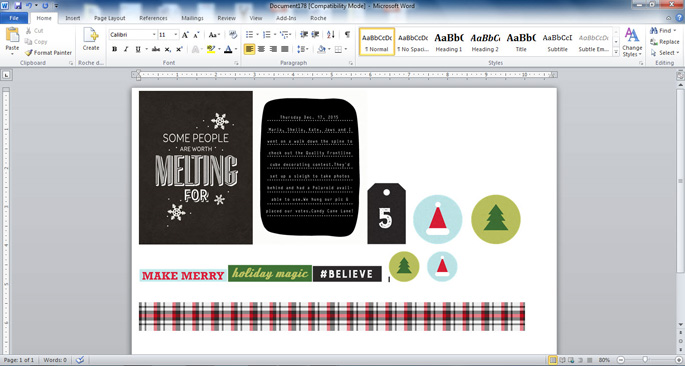Increase font size with Grow Font
The width and height of the screenshot is (685, 366).
coord(185,35)
